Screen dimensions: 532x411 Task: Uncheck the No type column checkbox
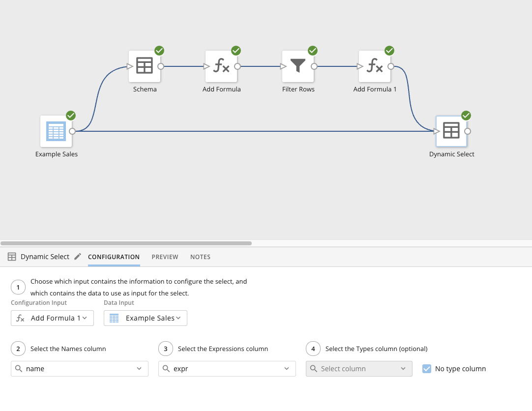(427, 369)
